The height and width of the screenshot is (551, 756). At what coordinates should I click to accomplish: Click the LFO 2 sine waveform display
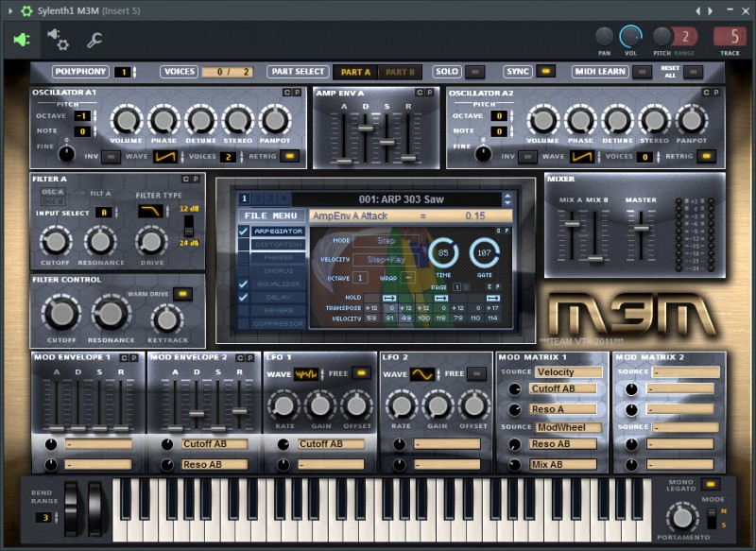(x=422, y=374)
